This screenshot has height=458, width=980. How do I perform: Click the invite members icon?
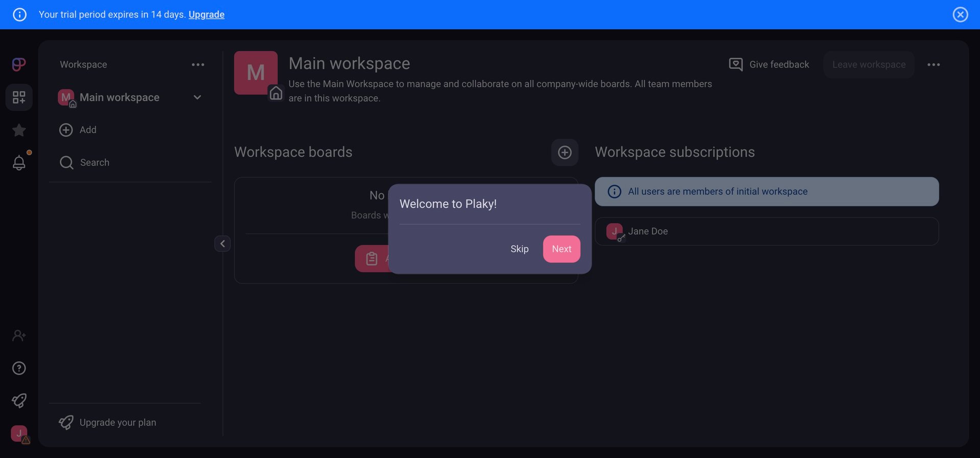[19, 335]
